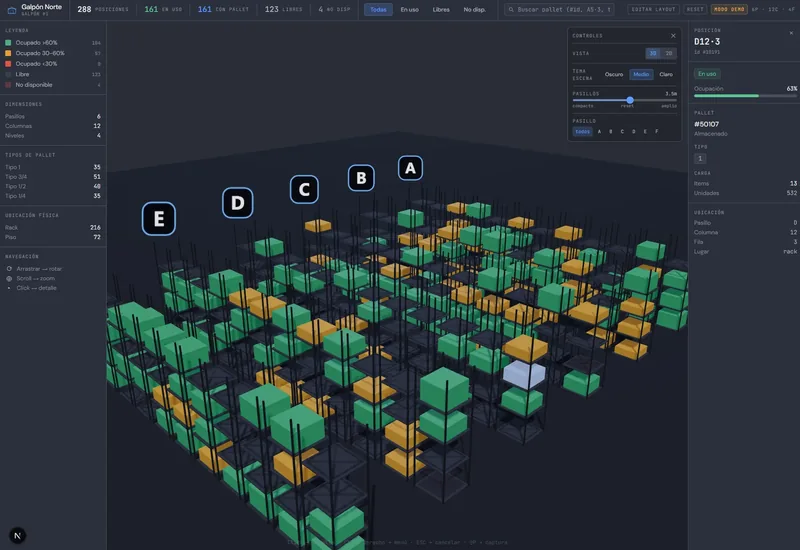Select aisle label B in the 3D scene
Screen dimensions: 800x550
[x=361, y=178]
